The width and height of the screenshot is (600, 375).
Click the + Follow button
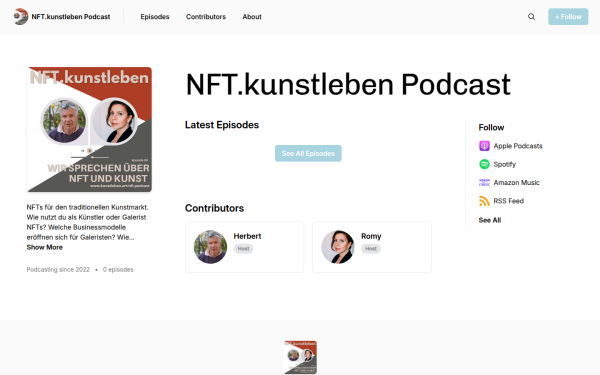(x=568, y=16)
